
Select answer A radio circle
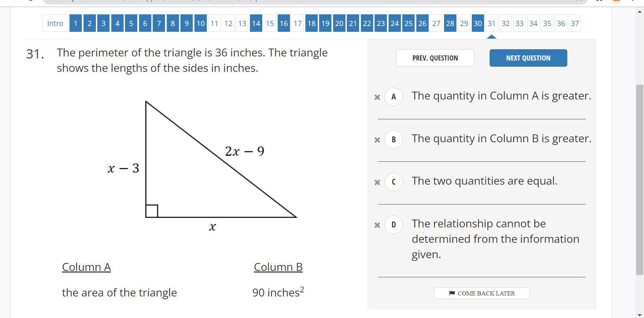(x=393, y=97)
